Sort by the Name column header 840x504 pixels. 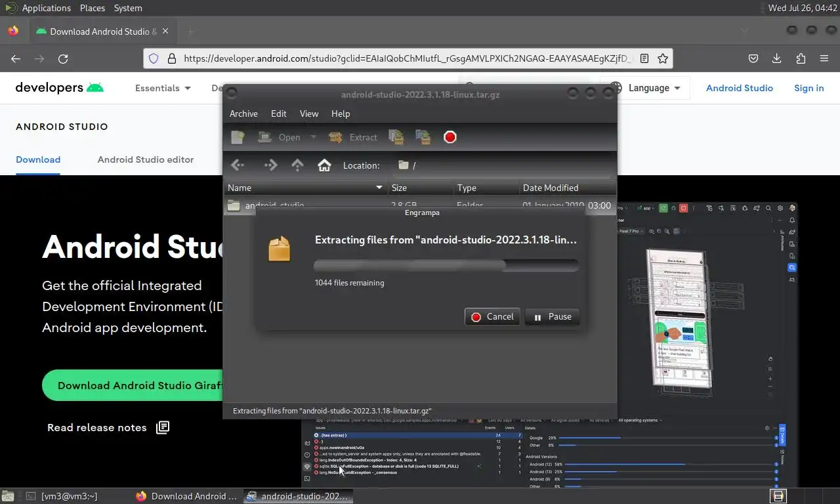click(305, 188)
